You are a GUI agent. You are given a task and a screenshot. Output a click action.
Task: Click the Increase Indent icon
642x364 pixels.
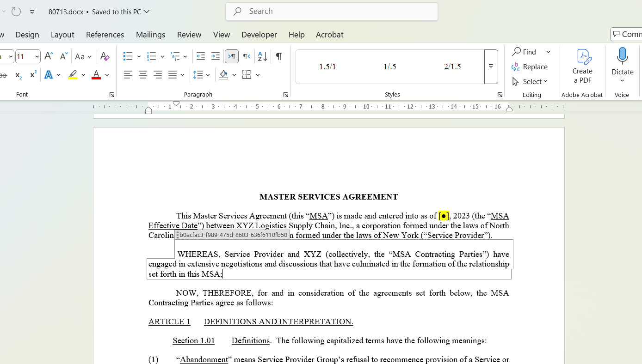tap(216, 56)
